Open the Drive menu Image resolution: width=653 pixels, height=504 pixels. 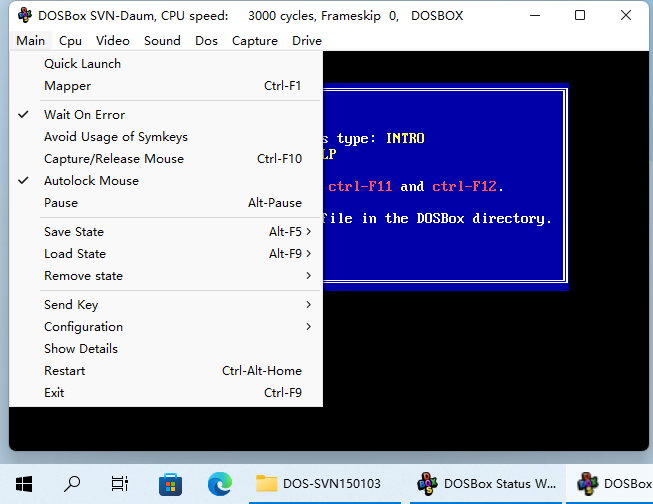coord(307,41)
